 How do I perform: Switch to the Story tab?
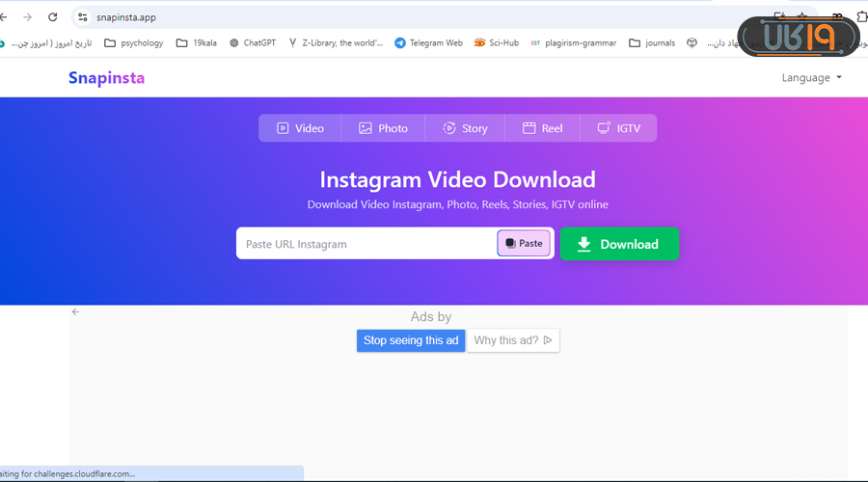click(465, 128)
